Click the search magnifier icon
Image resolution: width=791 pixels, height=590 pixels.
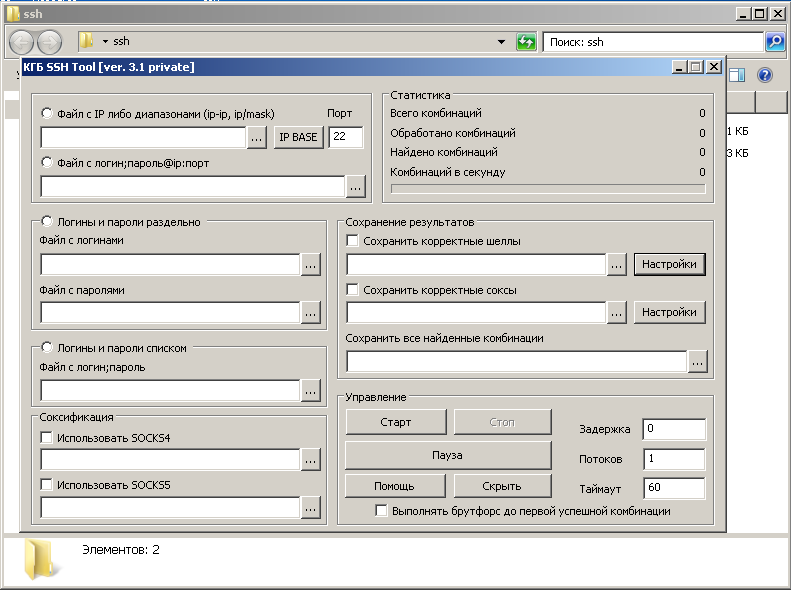point(775,42)
